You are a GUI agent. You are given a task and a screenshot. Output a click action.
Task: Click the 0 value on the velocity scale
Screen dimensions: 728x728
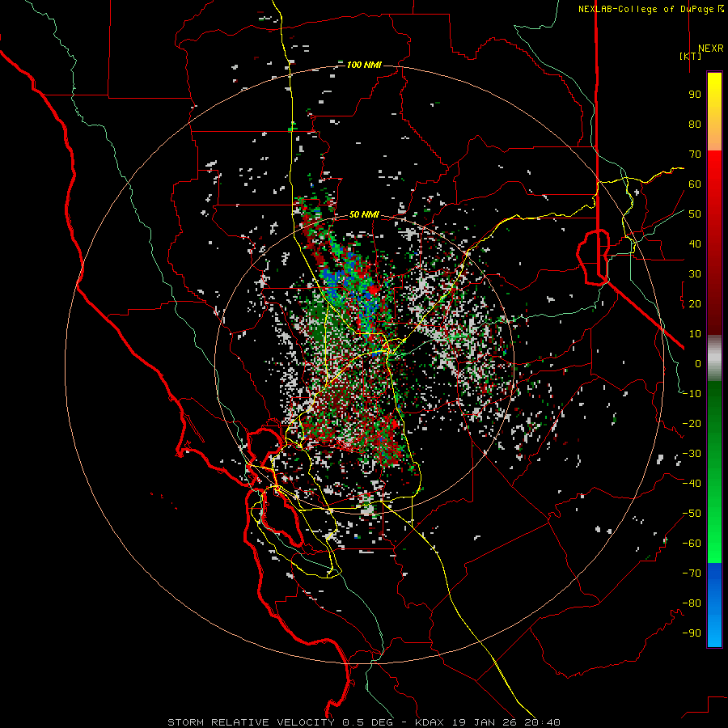pyautogui.click(x=698, y=364)
